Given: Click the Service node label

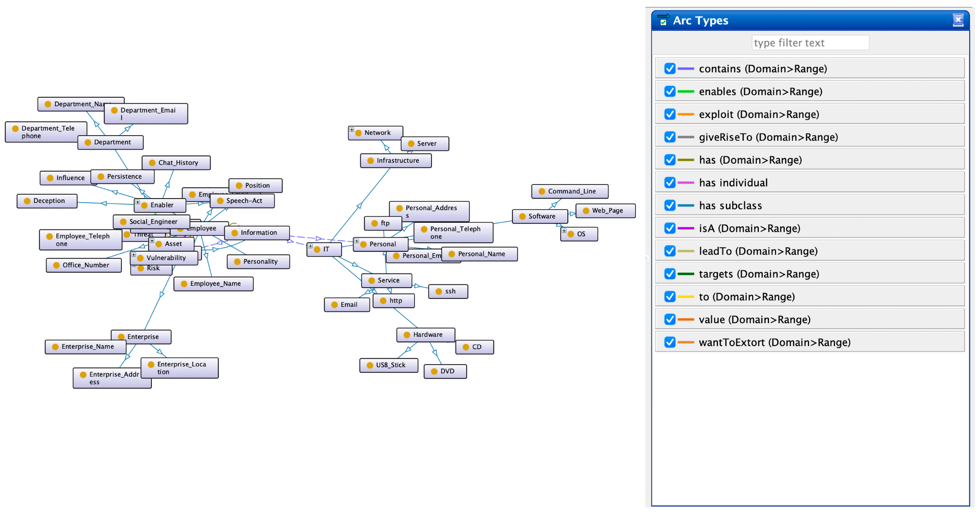Looking at the screenshot, I should (388, 280).
